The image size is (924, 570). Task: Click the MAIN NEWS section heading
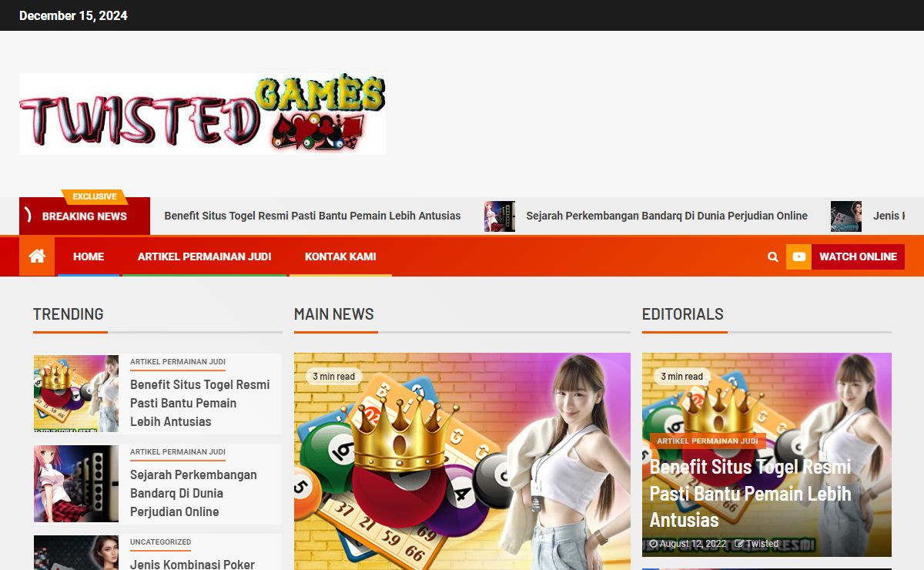[333, 314]
